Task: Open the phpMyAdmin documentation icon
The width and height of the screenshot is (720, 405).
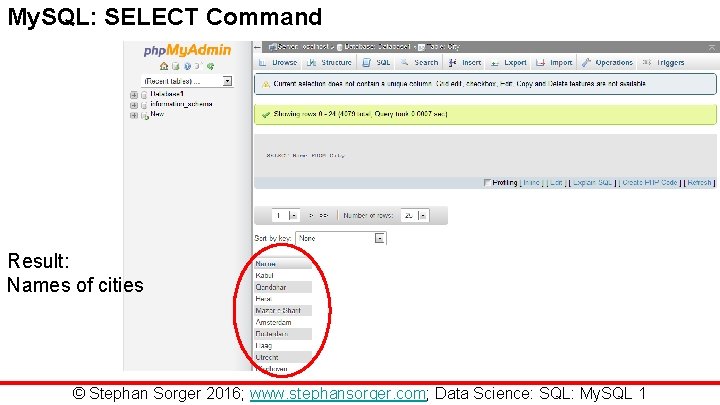Action: coord(187,66)
